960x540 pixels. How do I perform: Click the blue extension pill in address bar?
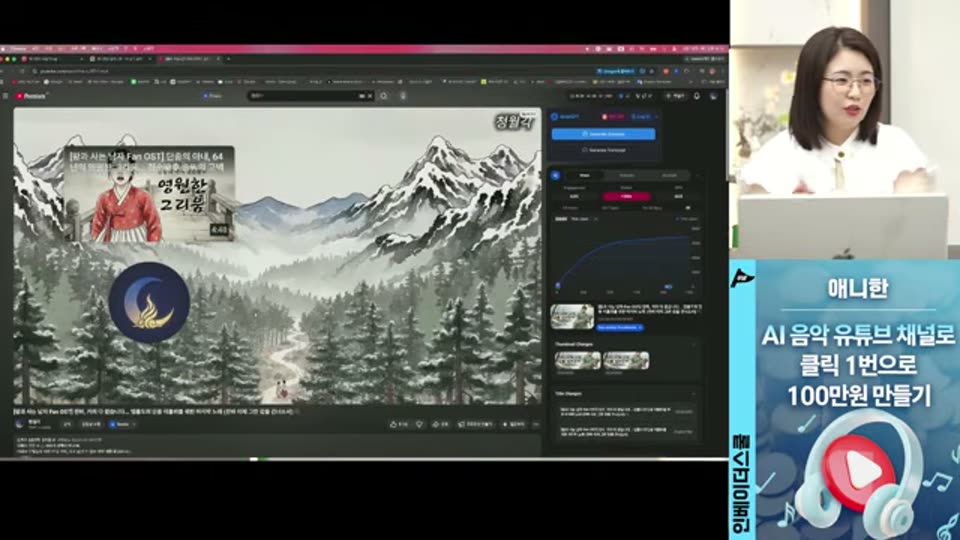[617, 71]
